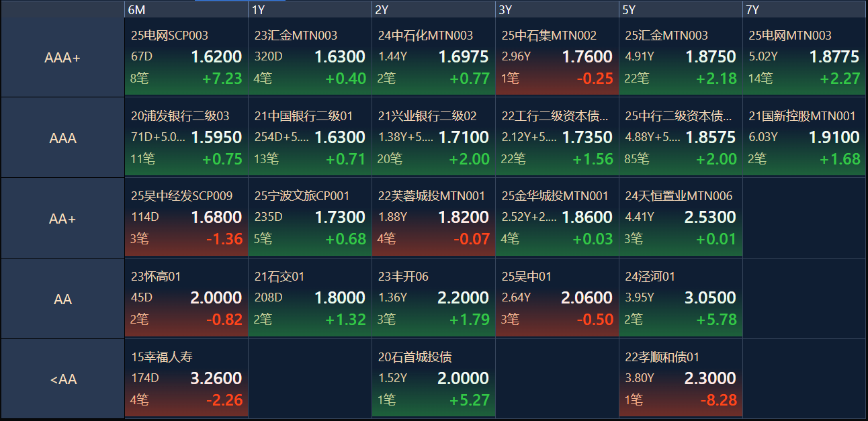This screenshot has height=421, width=868.
Task: Select the 6M tenor column header
Action: 186,9
